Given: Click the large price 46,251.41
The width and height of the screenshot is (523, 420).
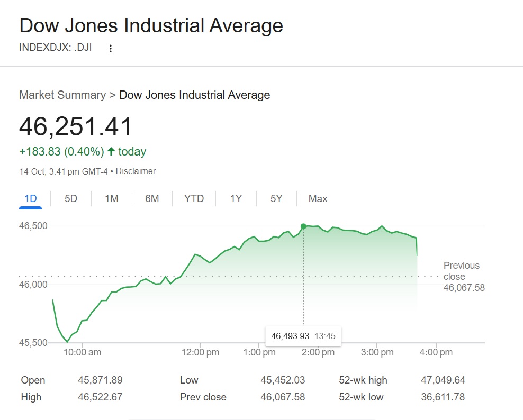Looking at the screenshot, I should [x=75, y=126].
